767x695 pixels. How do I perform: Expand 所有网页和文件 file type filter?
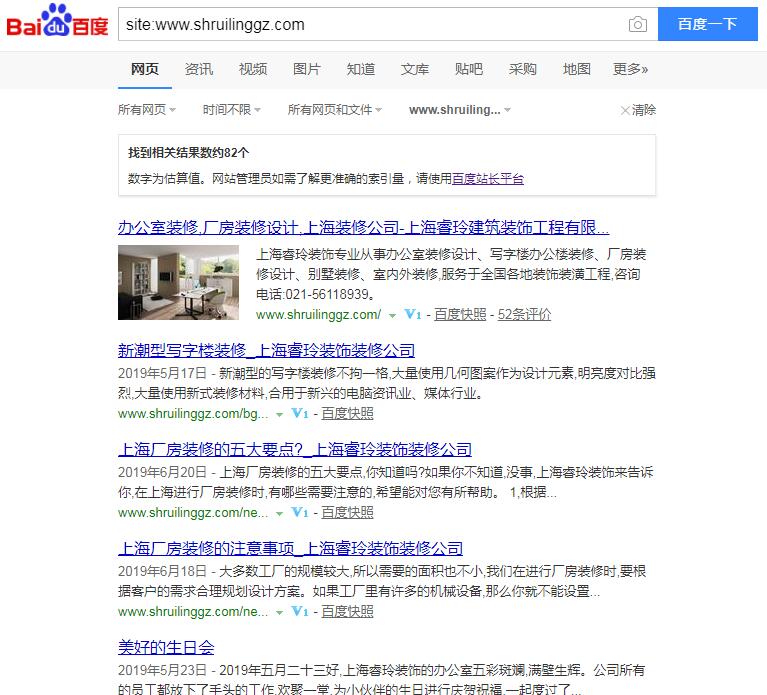tap(335, 110)
